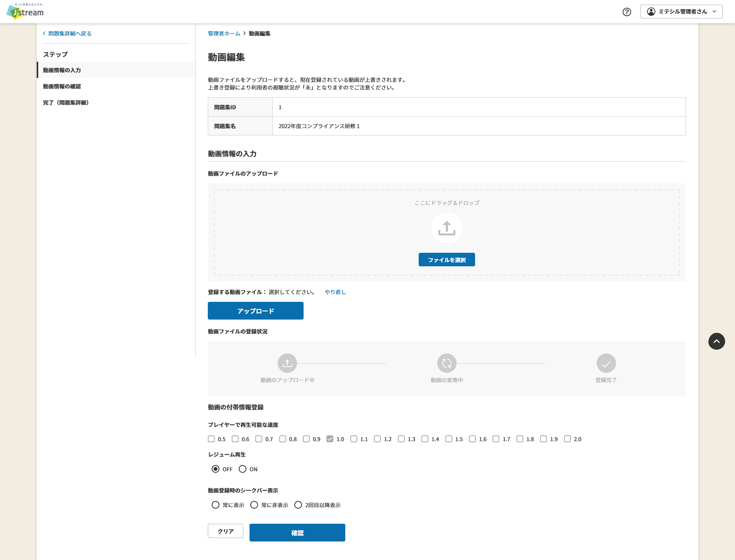The height and width of the screenshot is (560, 735).
Task: Select the 動画情報の確認 step
Action: pyautogui.click(x=116, y=86)
